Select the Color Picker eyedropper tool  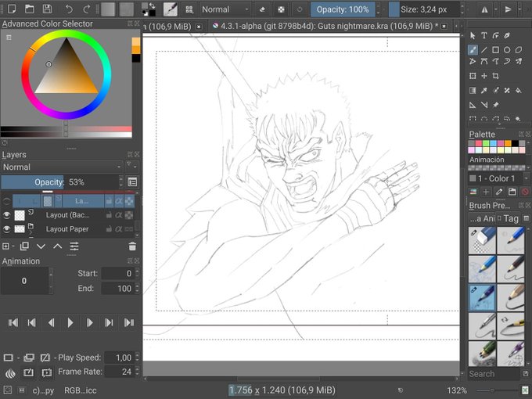tap(484, 91)
